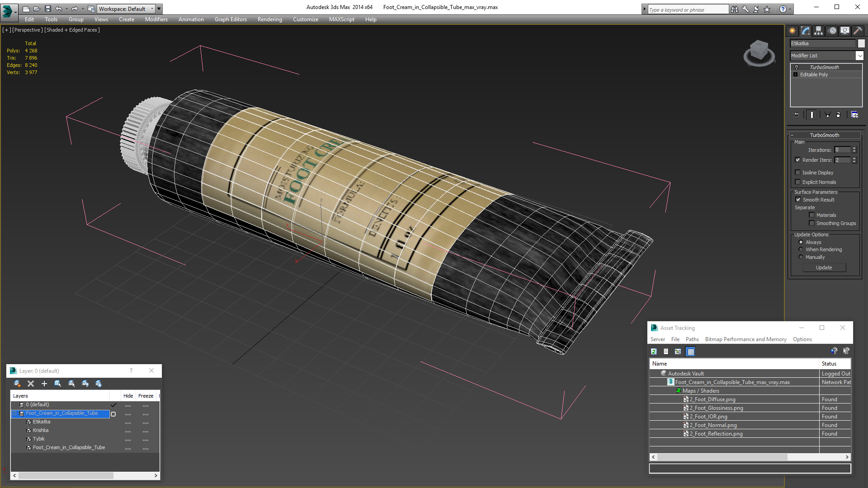Open the MAXScript menu
868x488 pixels.
coord(342,19)
